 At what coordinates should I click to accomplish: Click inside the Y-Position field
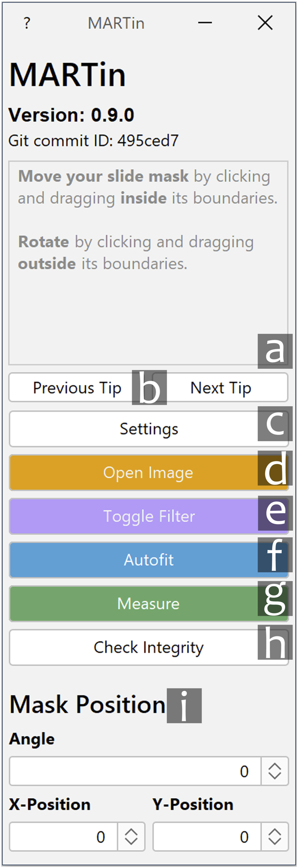click(x=206, y=837)
